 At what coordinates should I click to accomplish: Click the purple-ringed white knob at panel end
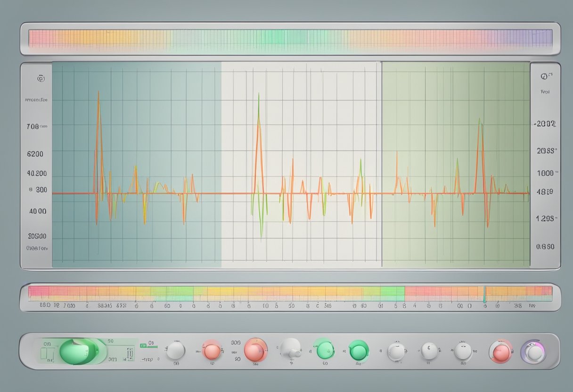pyautogui.click(x=533, y=352)
